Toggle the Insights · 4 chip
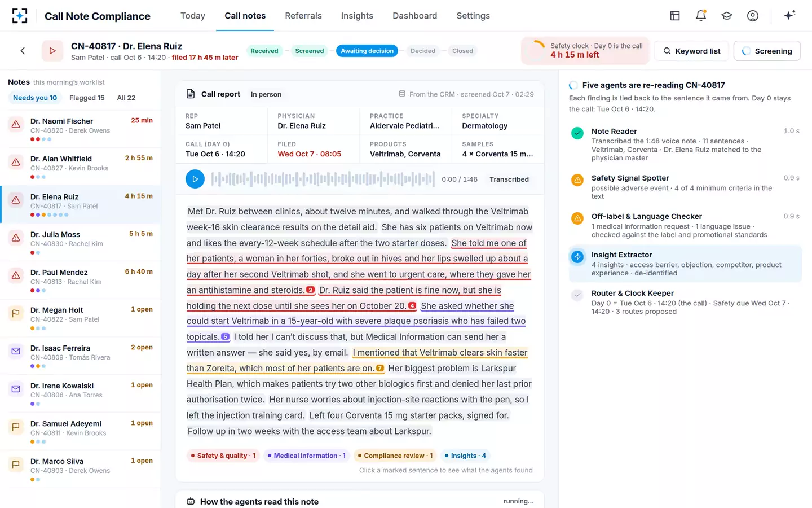 [465, 456]
